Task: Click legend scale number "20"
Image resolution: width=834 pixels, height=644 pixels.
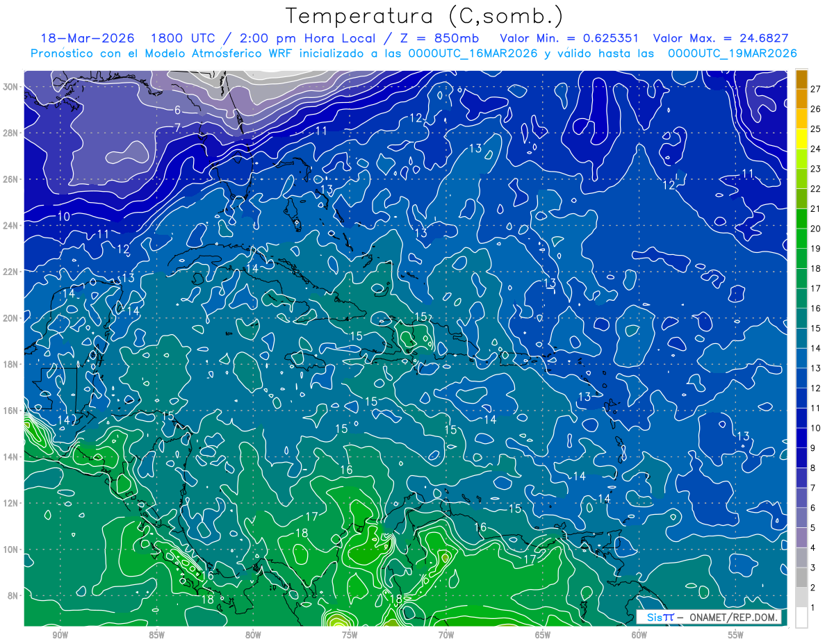Action: click(816, 229)
